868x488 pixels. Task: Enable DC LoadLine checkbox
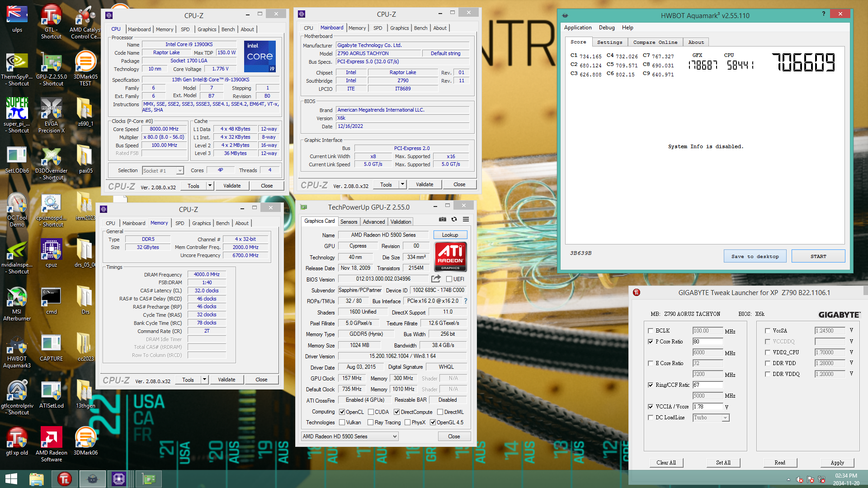point(651,418)
